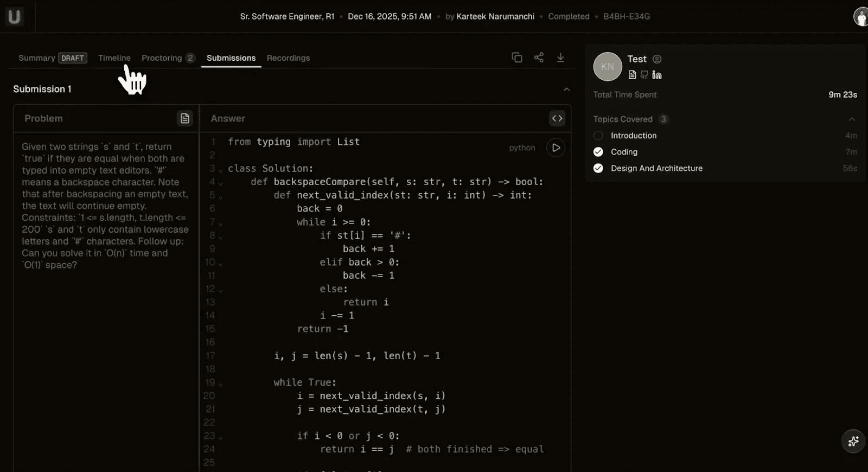Click the Introduction topic label
The image size is (868, 472).
point(634,136)
